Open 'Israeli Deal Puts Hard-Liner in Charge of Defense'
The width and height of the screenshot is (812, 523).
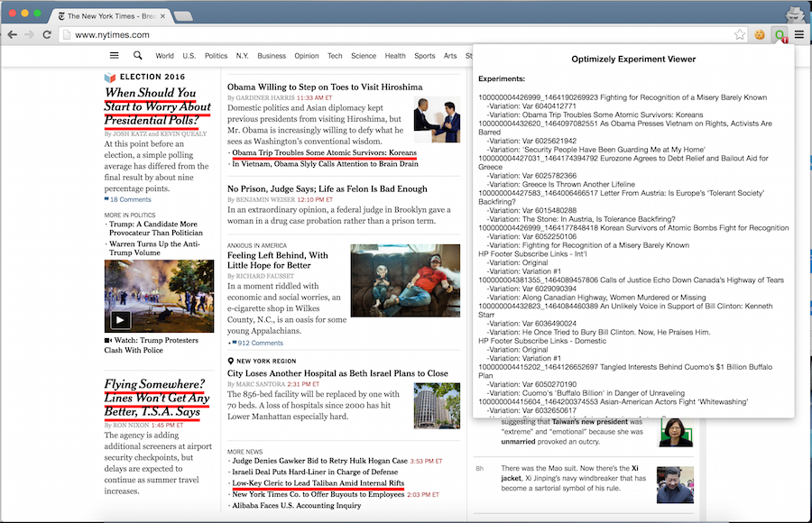click(315, 473)
